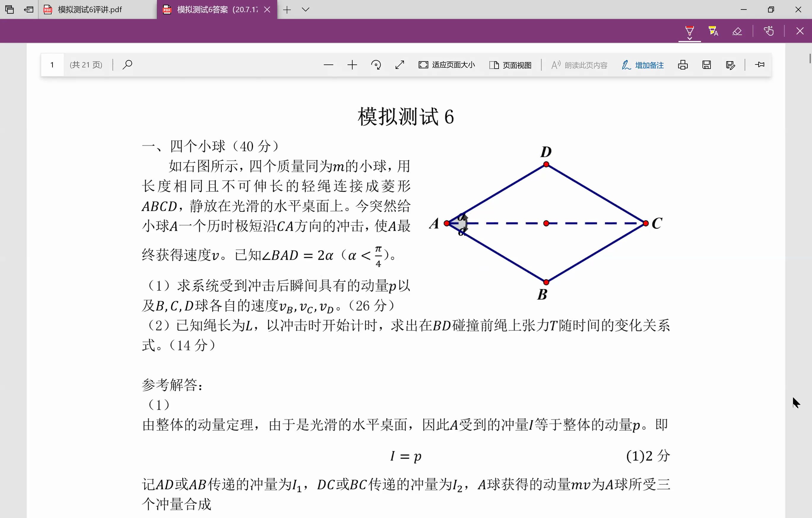The image size is (812, 518).
Task: Zoom in with the plus button
Action: point(352,65)
